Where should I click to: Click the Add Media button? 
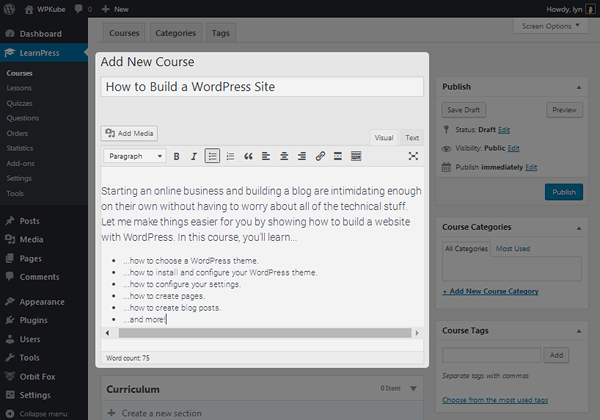[x=130, y=133]
